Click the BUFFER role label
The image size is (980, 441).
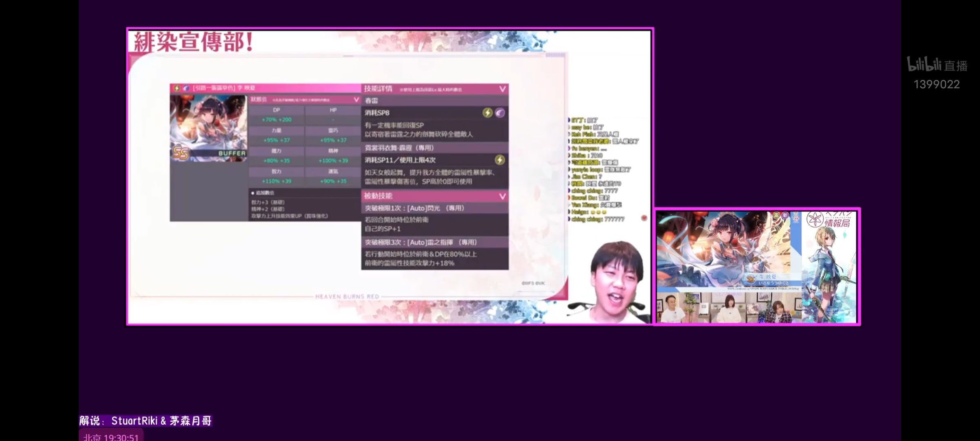[232, 154]
